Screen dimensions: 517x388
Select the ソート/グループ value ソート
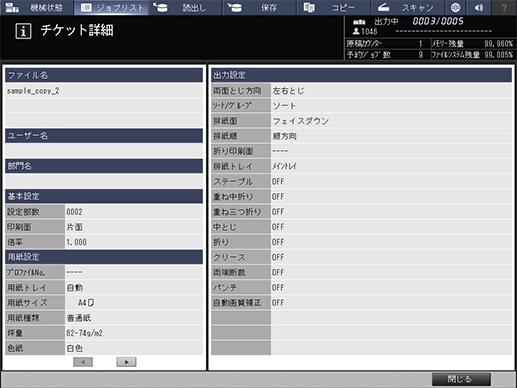[x=284, y=106]
